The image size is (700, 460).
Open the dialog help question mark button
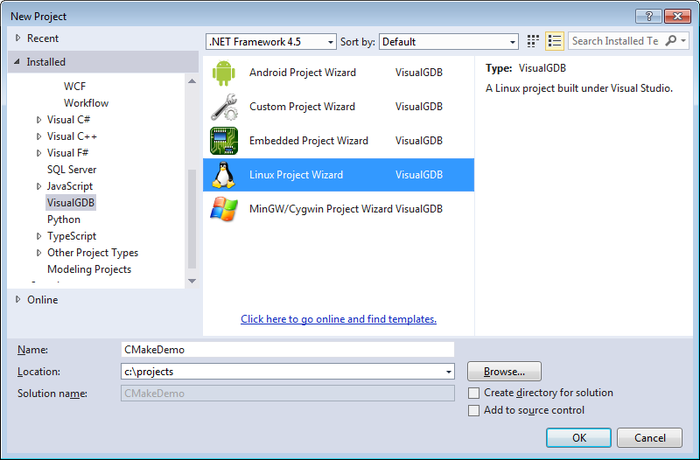click(649, 16)
